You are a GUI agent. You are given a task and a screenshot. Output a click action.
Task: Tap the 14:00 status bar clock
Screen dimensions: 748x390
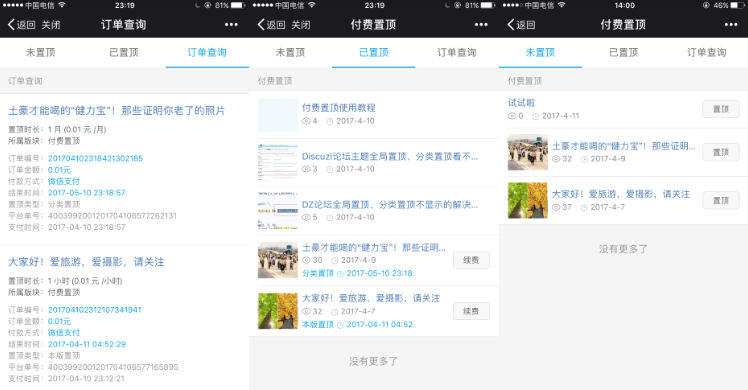click(624, 5)
